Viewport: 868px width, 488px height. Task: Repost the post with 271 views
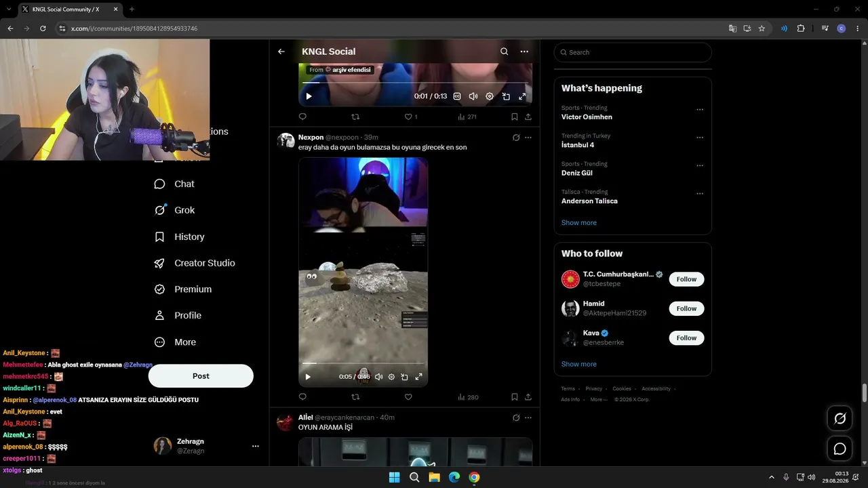coord(355,117)
